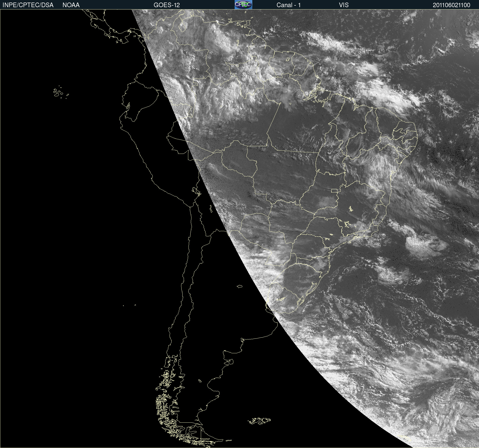This screenshot has height=448, width=479.
Task: Select the timestamp 201106021100
Action: (x=452, y=5)
